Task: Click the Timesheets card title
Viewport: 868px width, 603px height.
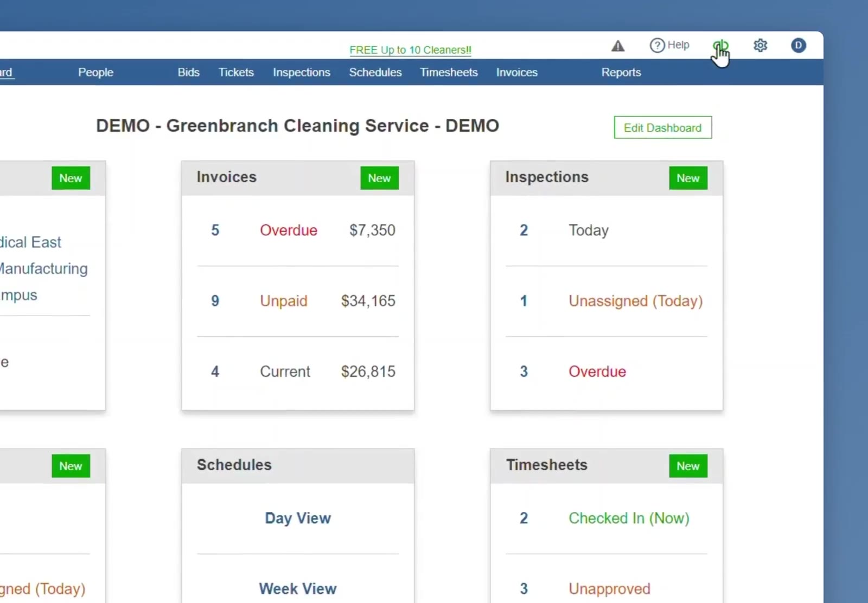Action: click(x=547, y=465)
